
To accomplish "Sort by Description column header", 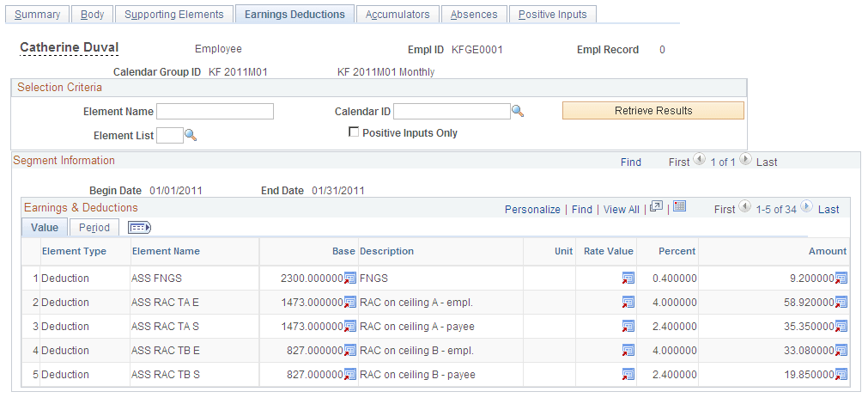I will pos(386,251).
